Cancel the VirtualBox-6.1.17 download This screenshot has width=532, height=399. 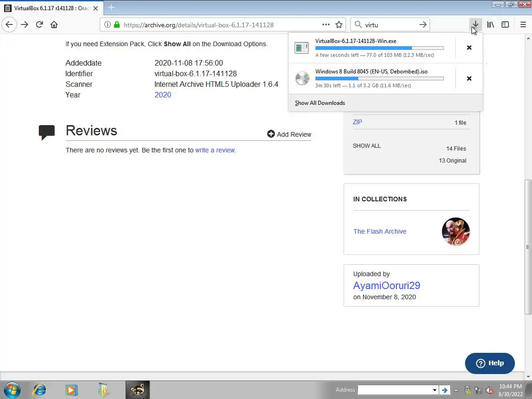(469, 48)
